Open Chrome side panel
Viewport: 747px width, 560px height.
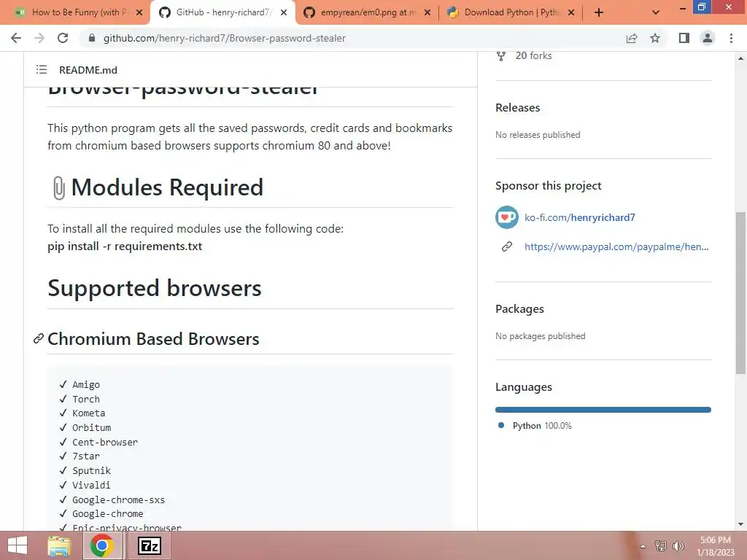(x=684, y=38)
